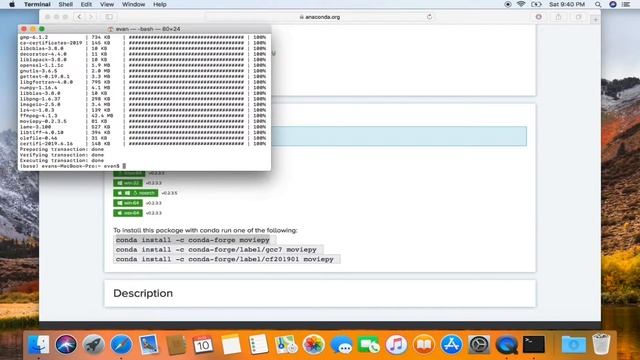Click 'moviepy-0.2.3.5' row in Terminal

[143, 121]
